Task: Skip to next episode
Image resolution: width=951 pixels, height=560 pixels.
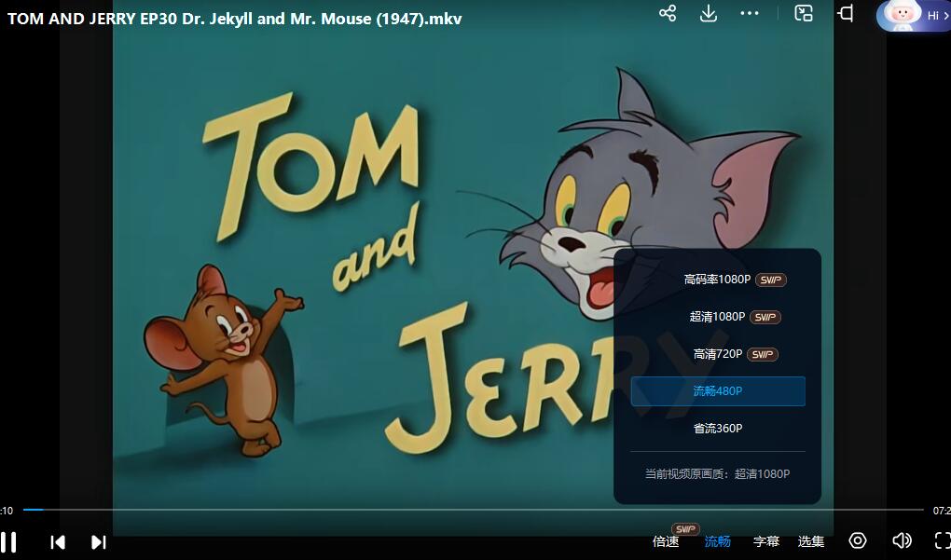Action: tap(99, 541)
